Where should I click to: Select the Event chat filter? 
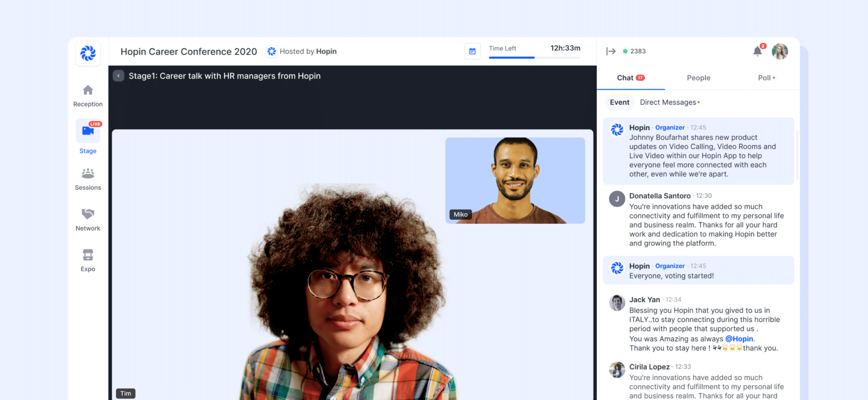point(619,103)
